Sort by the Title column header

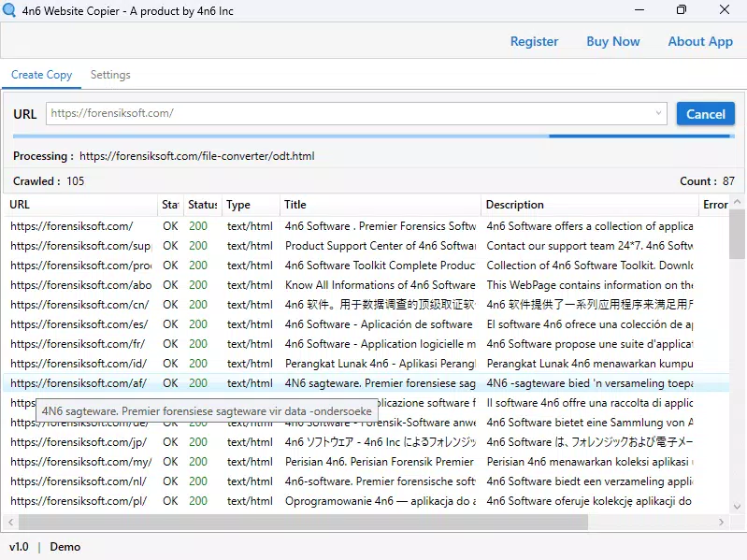(381, 205)
